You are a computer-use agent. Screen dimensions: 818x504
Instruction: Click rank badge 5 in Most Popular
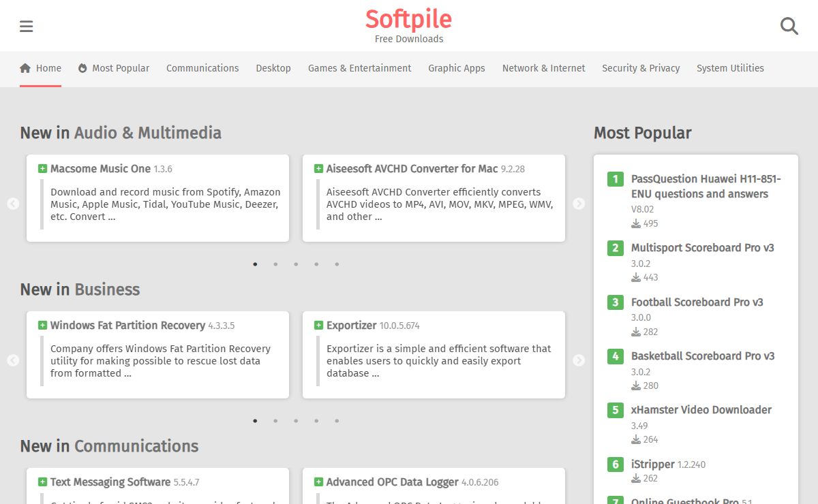[x=616, y=410]
